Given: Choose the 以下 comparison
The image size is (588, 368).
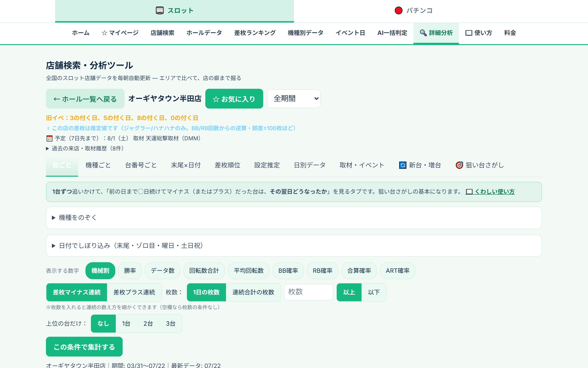Looking at the screenshot, I should click(374, 292).
